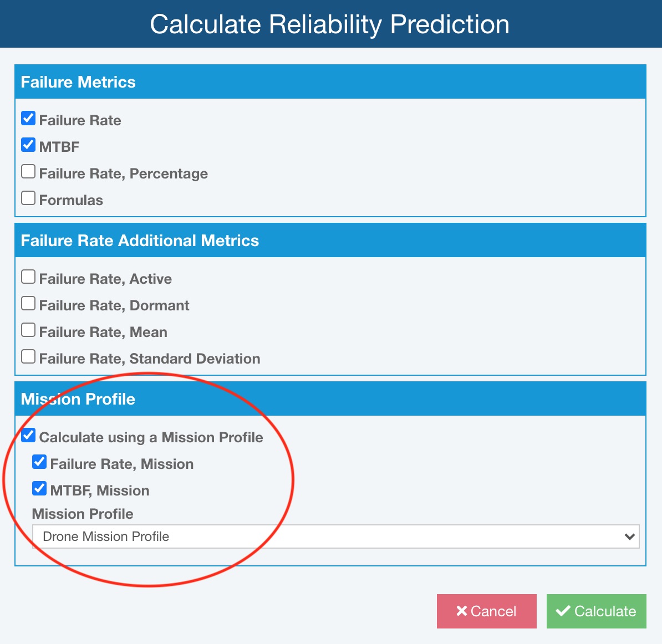Check the Formulas option

28,197
